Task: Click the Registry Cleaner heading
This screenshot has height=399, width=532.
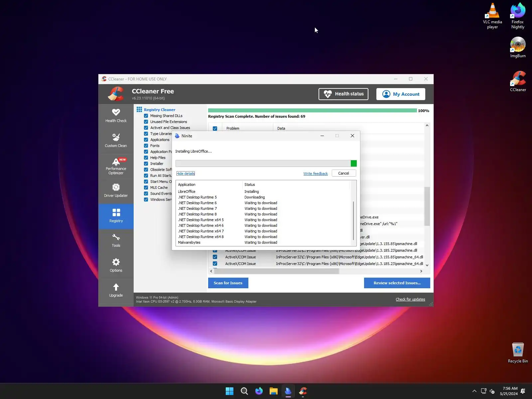Action: pos(160,110)
